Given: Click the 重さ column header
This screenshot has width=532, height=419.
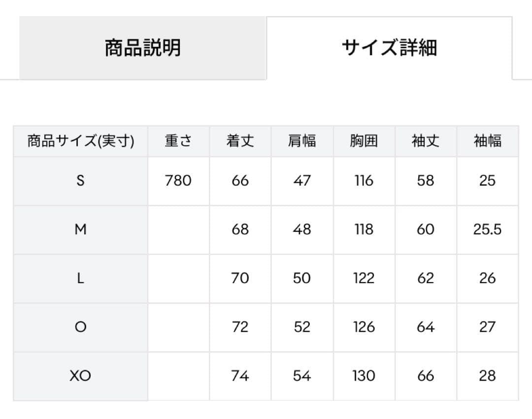Looking at the screenshot, I should (178, 141).
